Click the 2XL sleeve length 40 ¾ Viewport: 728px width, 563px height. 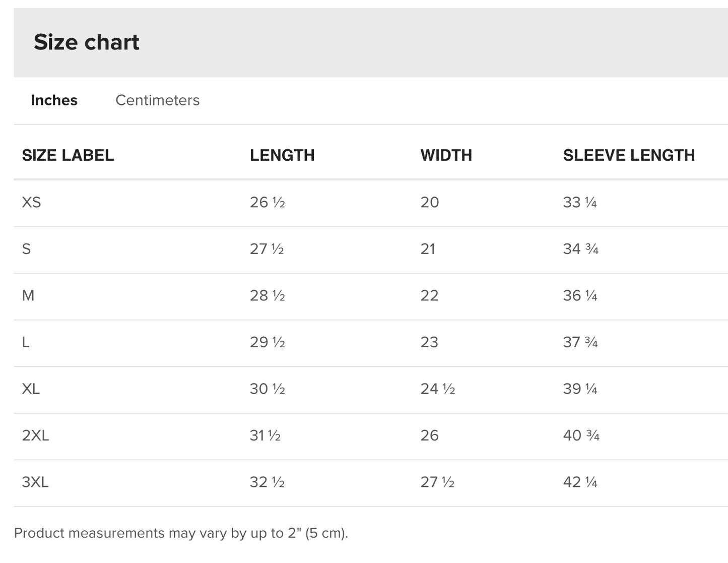(581, 435)
